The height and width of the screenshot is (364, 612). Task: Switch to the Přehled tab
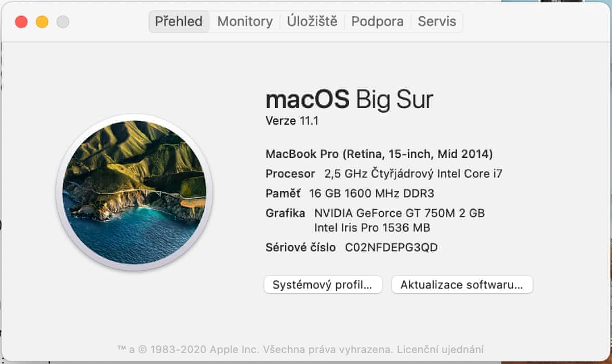point(179,21)
